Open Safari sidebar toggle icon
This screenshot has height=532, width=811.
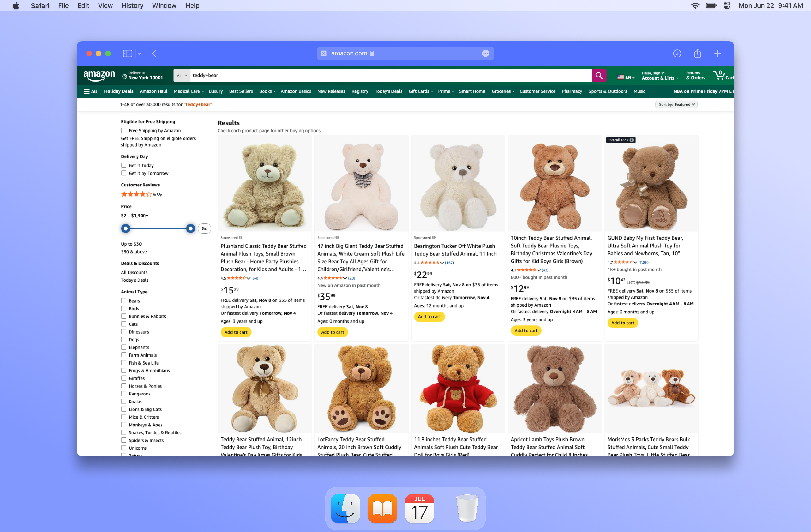point(127,53)
